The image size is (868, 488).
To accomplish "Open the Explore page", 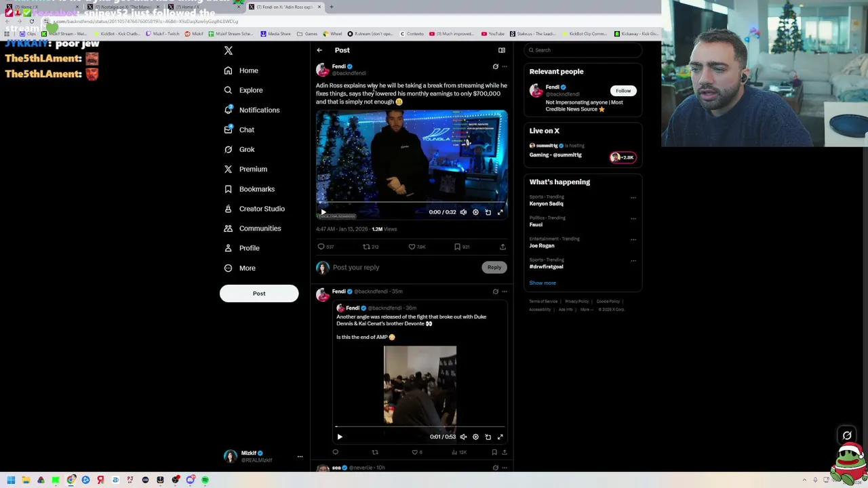I will tap(243, 90).
